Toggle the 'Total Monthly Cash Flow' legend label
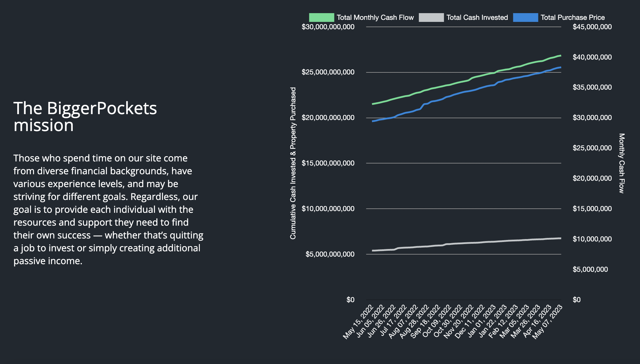This screenshot has width=640, height=364. click(x=375, y=18)
